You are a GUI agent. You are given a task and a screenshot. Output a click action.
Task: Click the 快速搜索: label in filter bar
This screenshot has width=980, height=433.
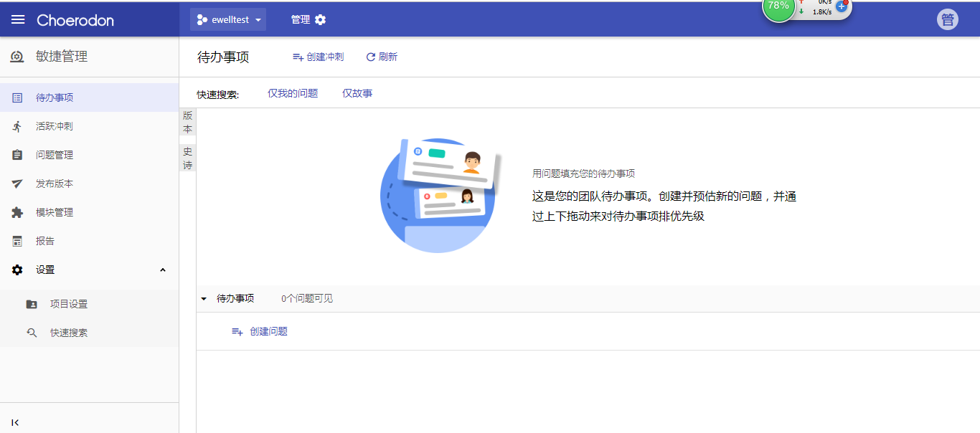tap(218, 94)
